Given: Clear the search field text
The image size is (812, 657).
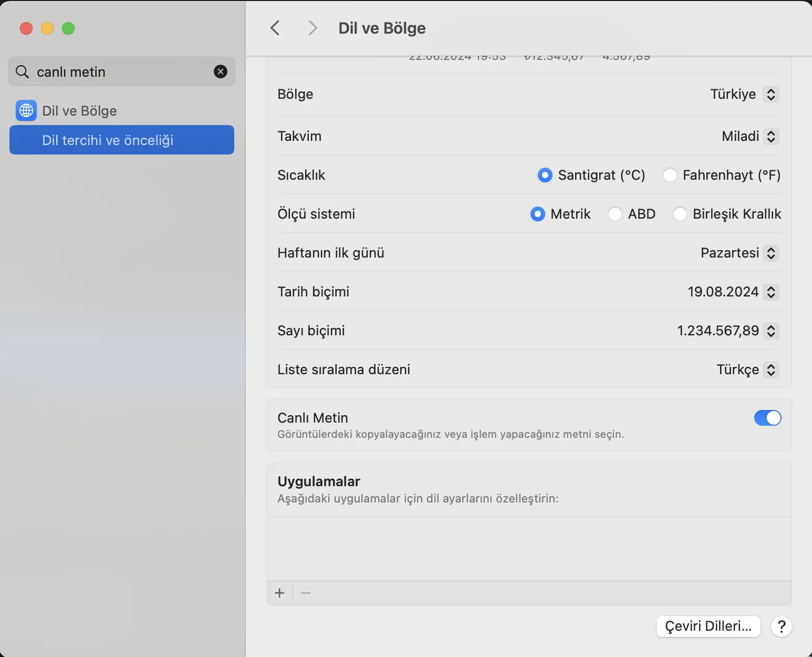Looking at the screenshot, I should 221,71.
